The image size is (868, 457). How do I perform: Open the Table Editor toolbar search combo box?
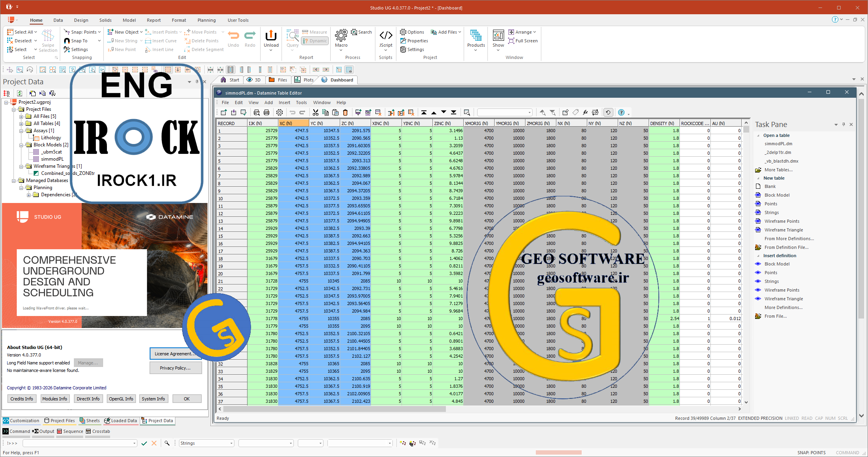[505, 112]
